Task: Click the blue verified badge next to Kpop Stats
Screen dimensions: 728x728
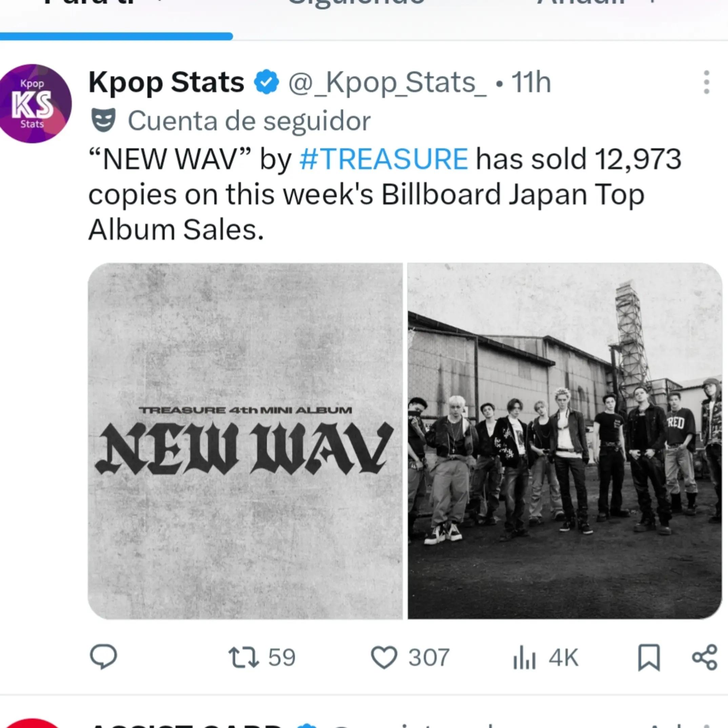Action: (x=266, y=82)
